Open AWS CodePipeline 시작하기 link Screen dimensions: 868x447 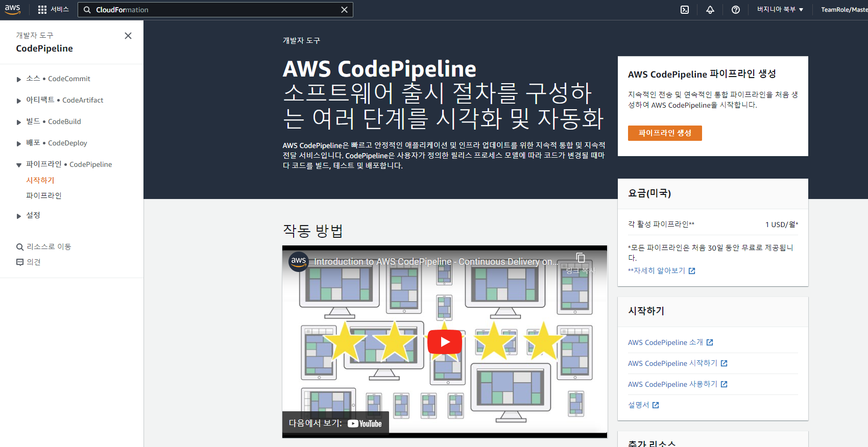pyautogui.click(x=672, y=363)
